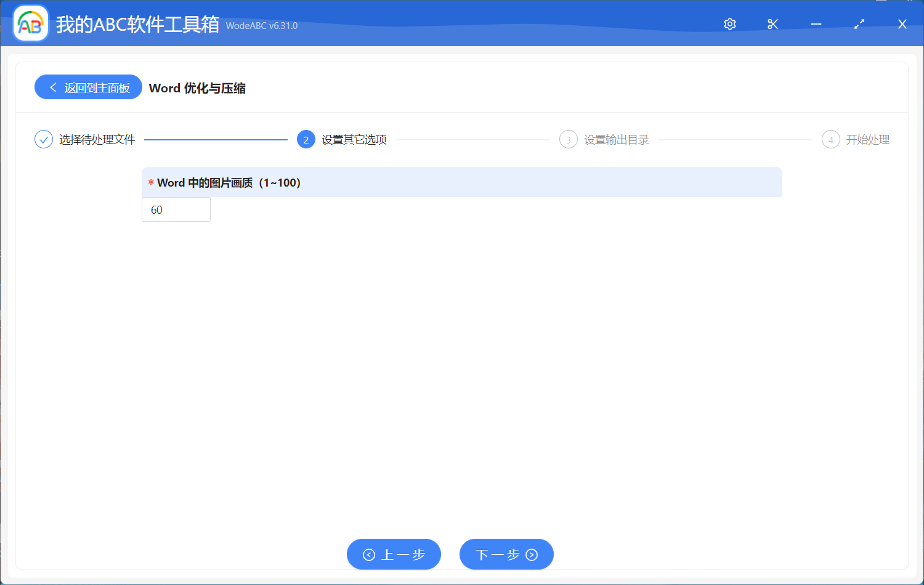This screenshot has width=924, height=585.
Task: Click the scissors icon in the title bar
Action: (x=772, y=24)
